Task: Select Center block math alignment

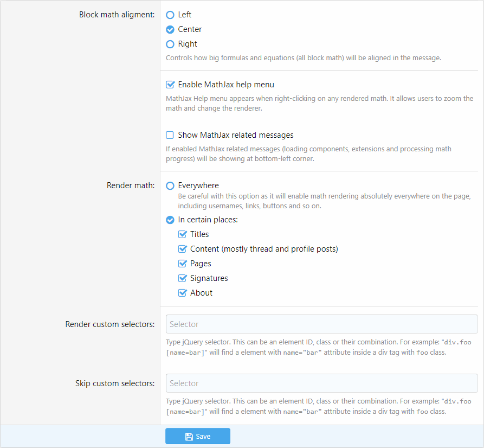Action: [x=170, y=29]
